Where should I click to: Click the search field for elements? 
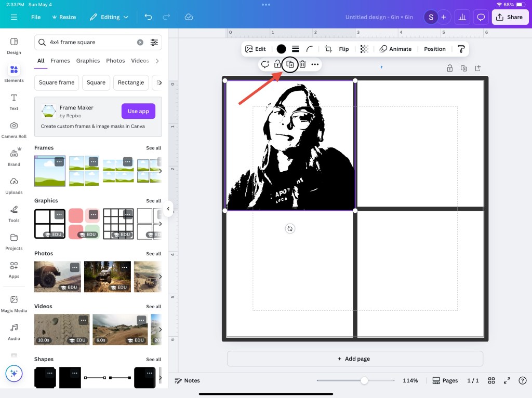tap(91, 42)
